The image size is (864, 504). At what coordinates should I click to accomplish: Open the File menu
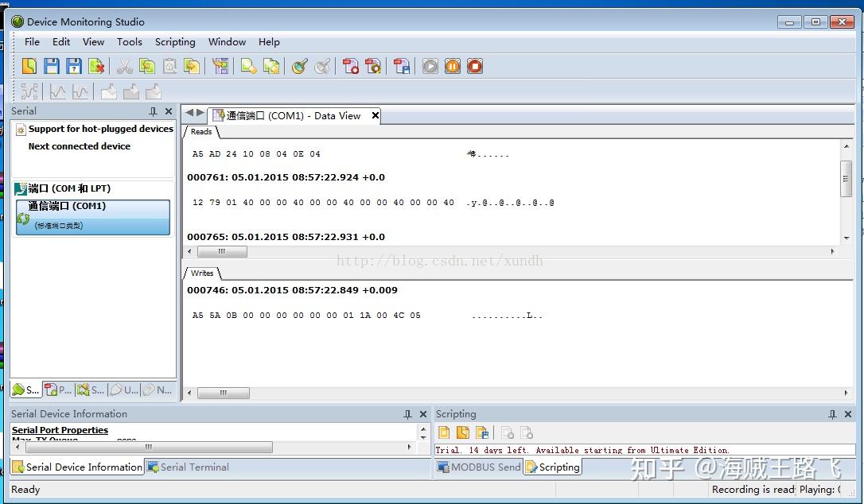tap(32, 42)
